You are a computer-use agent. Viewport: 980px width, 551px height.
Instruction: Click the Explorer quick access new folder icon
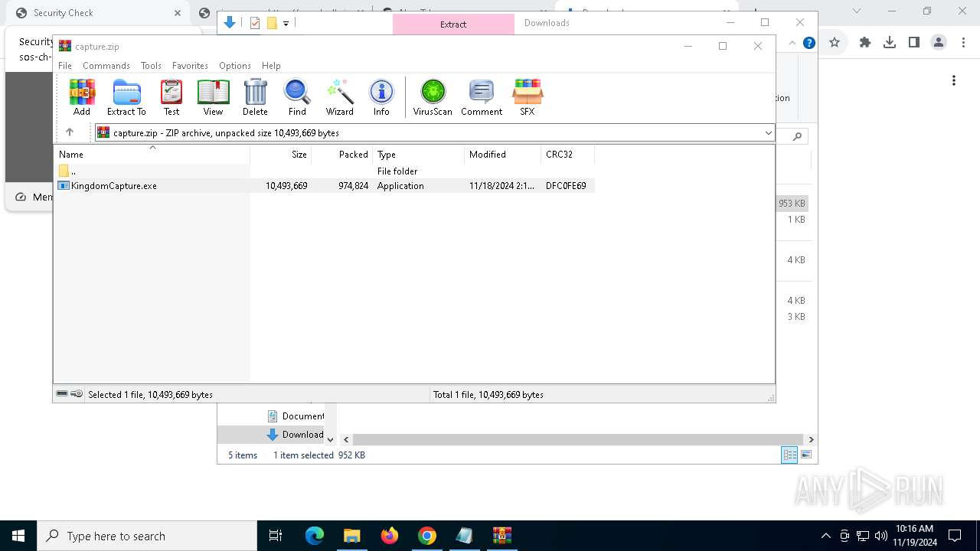272,23
